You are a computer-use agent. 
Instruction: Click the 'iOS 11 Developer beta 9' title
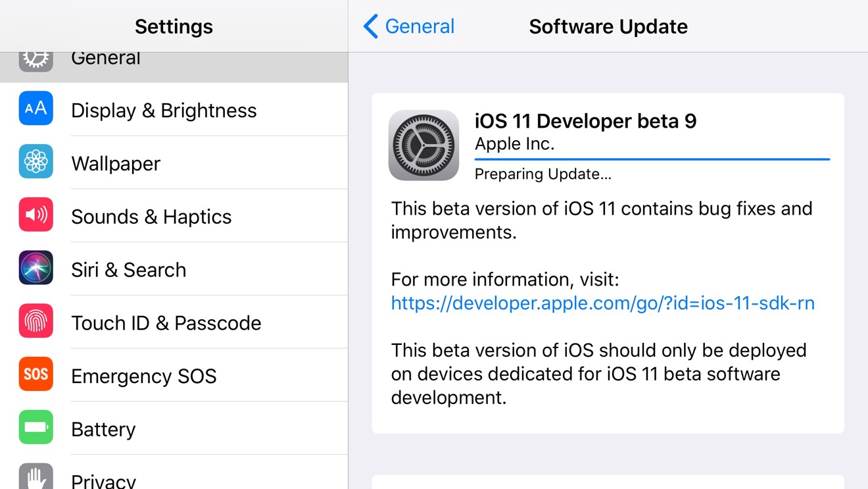(x=585, y=121)
